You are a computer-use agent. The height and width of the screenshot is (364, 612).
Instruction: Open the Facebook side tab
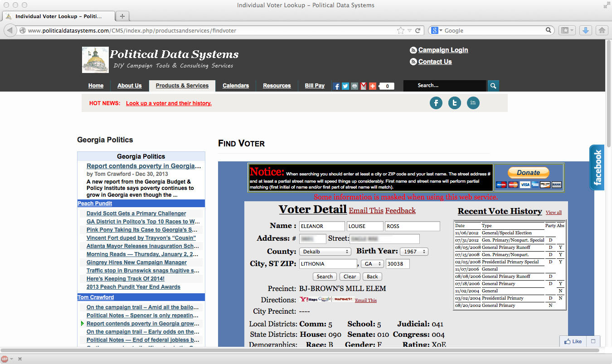tap(597, 168)
